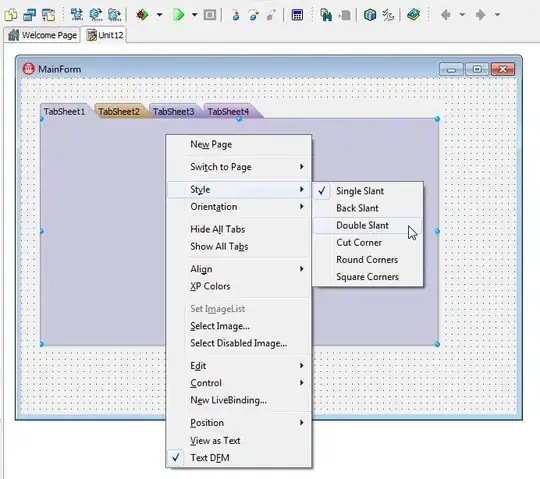Click the grayed Program Pause square icon
This screenshot has width=540, height=479.
pyautogui.click(x=210, y=15)
